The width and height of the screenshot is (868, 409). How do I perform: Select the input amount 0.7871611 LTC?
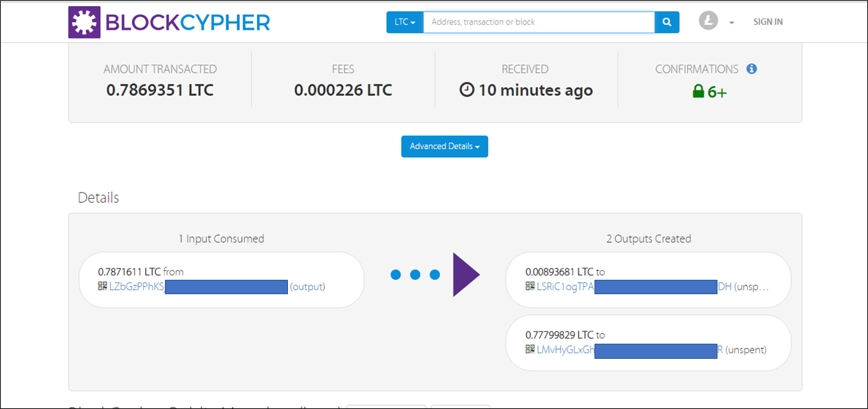pos(129,272)
